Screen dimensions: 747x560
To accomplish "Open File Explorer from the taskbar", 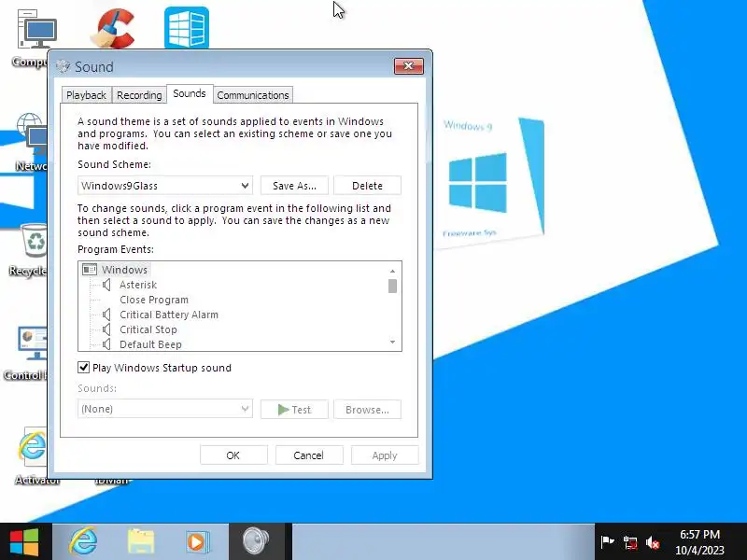I will [141, 541].
